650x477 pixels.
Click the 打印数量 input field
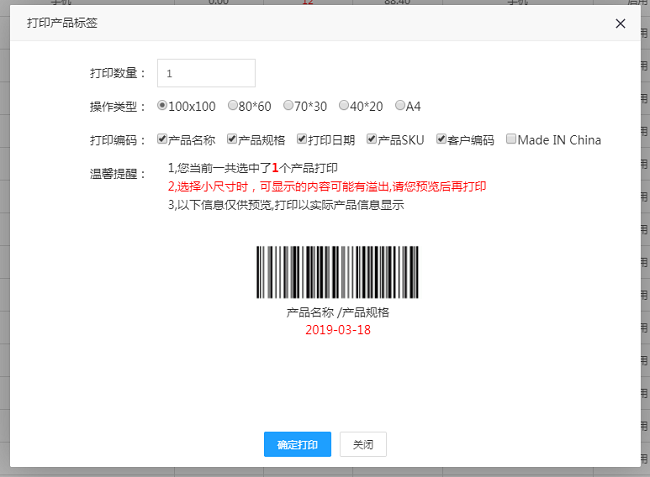(206, 73)
